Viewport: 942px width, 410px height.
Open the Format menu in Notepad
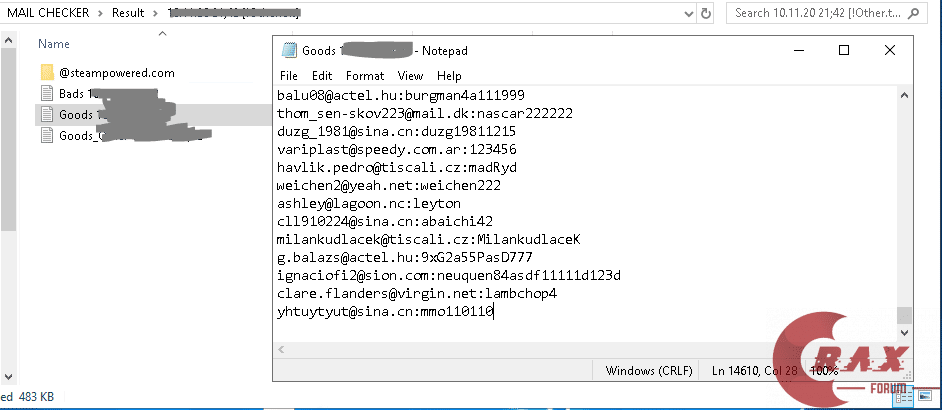tap(365, 76)
